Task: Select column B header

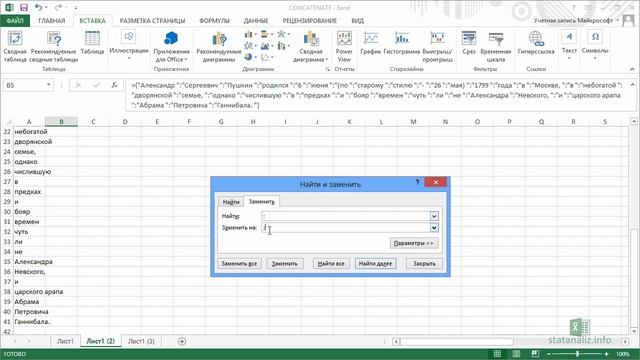Action: pos(61,122)
